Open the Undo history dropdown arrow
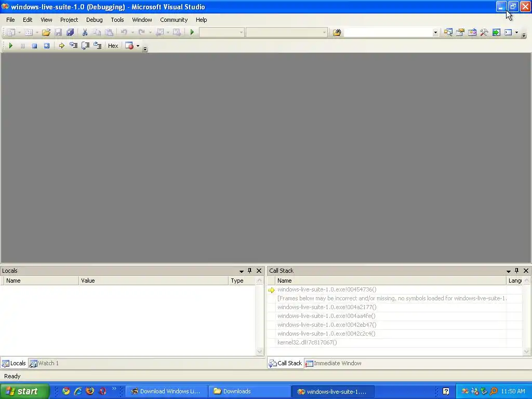The height and width of the screenshot is (399, 532). 132,32
